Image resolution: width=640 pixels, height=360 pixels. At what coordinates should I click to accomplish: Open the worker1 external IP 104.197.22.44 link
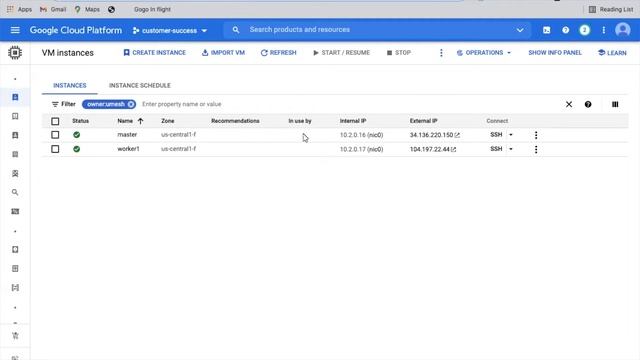(433, 149)
